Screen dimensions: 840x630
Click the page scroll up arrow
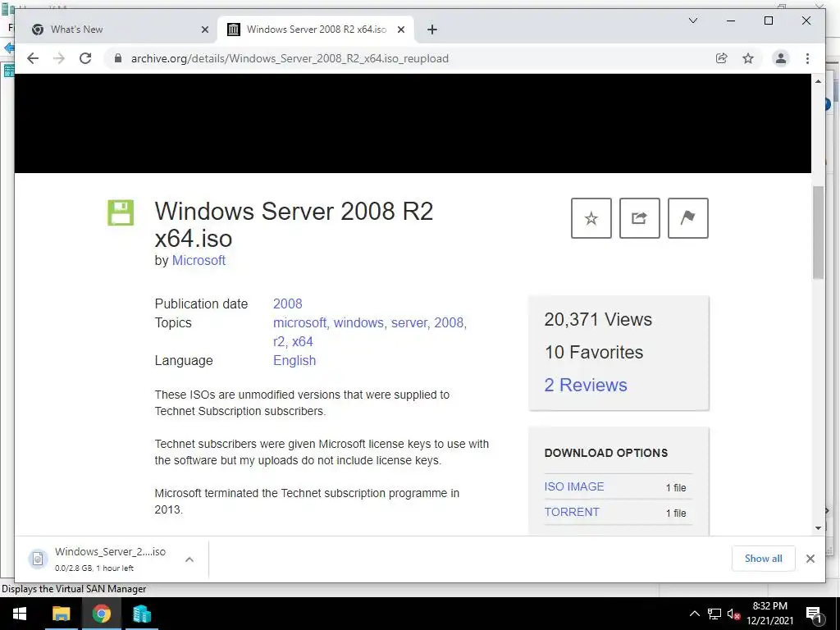click(x=818, y=81)
